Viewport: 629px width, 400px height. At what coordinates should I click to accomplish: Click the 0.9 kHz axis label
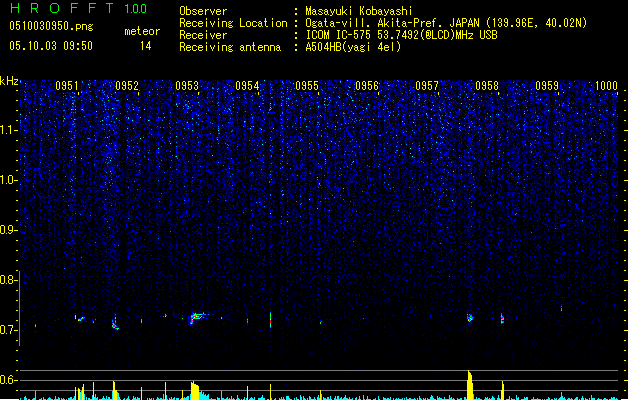[8, 230]
